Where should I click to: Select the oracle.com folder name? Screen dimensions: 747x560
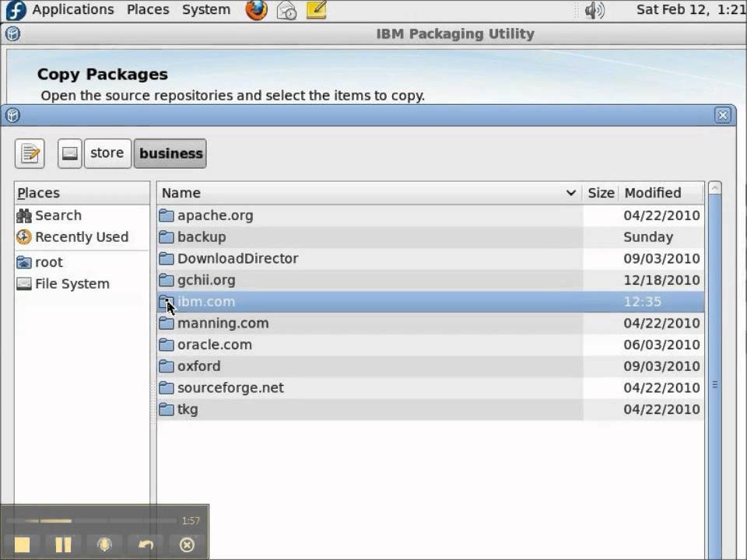coord(215,345)
